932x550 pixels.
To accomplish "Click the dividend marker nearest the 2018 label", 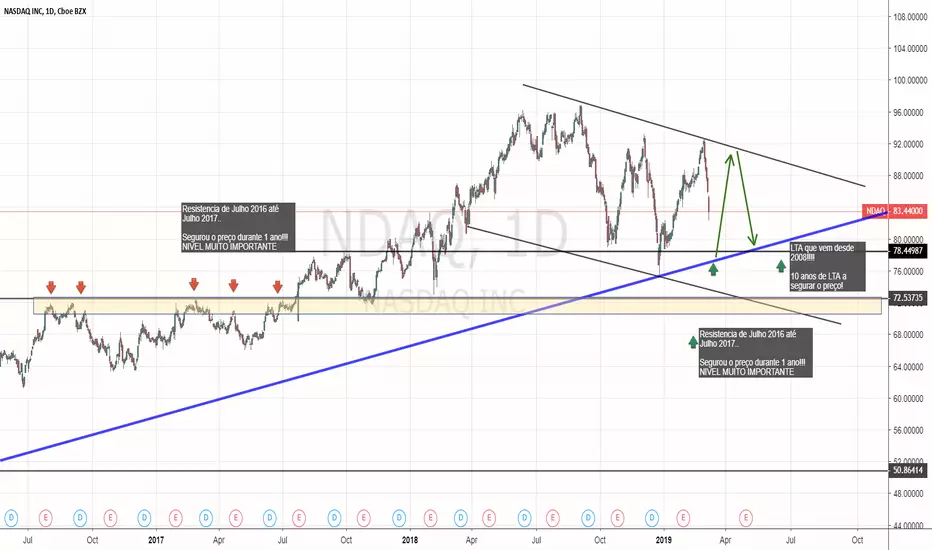I will coord(399,518).
